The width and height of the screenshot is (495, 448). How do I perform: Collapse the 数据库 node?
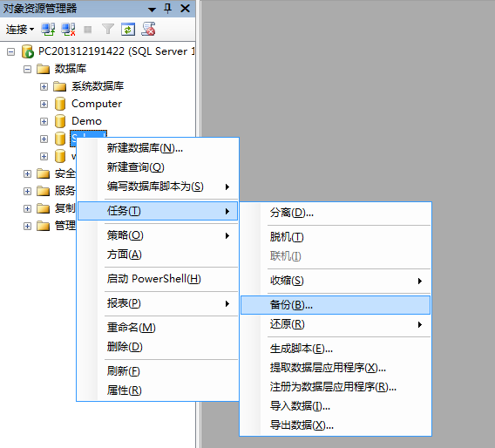click(x=28, y=69)
